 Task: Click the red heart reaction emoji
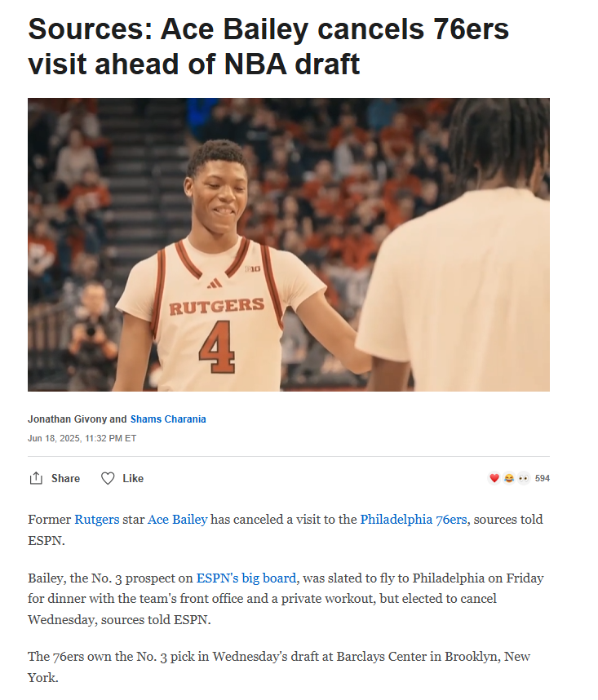pyautogui.click(x=494, y=478)
